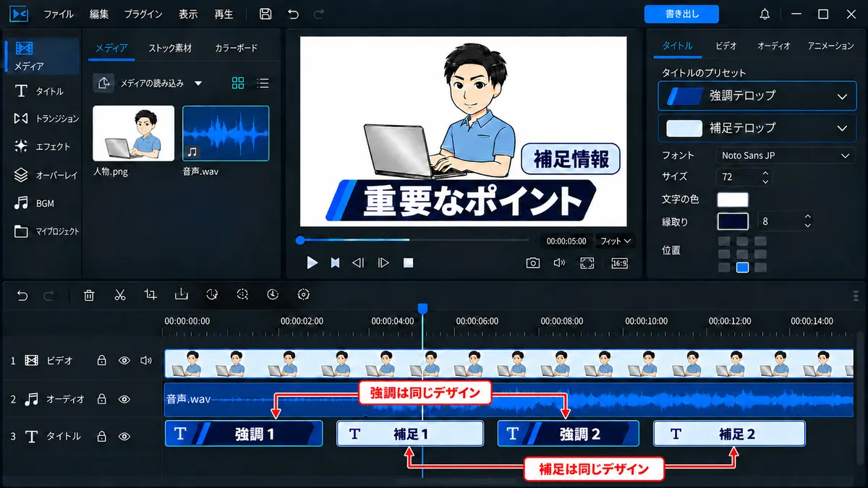Viewport: 868px width, 488px height.
Task: Stop the preview playback
Action: tap(408, 262)
